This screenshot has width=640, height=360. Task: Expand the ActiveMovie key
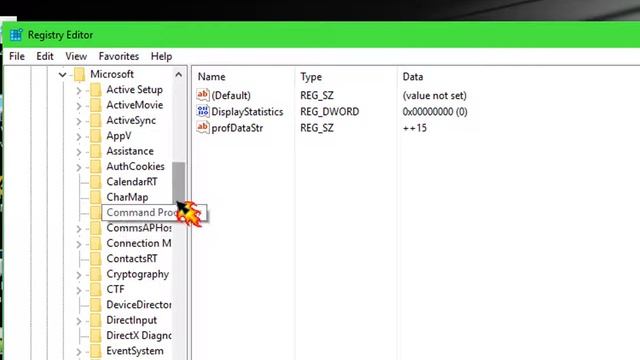pyautogui.click(x=79, y=106)
